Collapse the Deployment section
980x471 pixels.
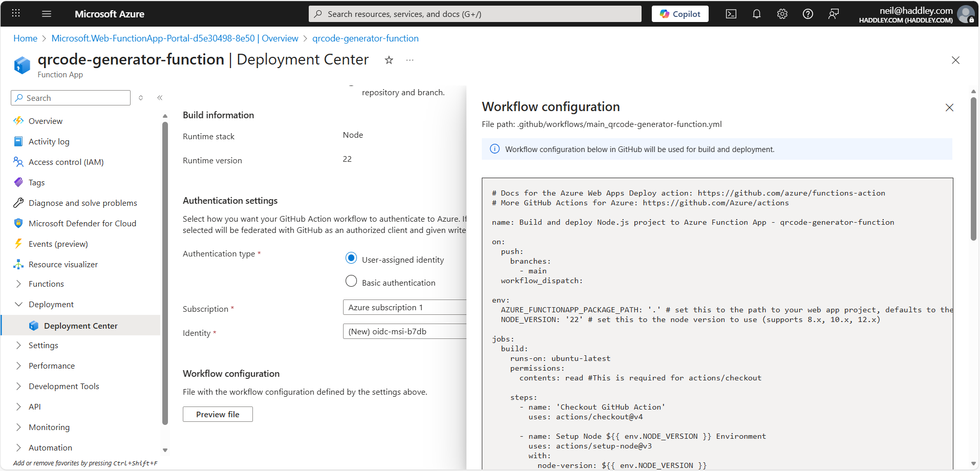pos(18,304)
